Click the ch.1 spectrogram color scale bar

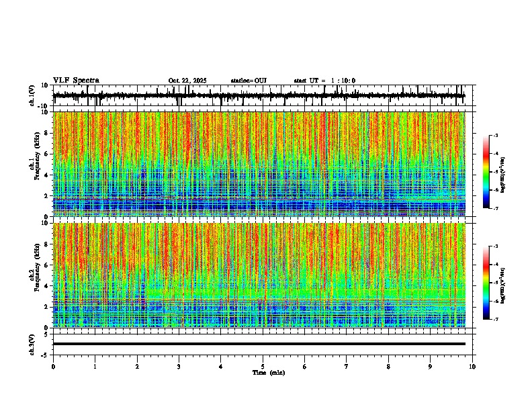point(486,172)
